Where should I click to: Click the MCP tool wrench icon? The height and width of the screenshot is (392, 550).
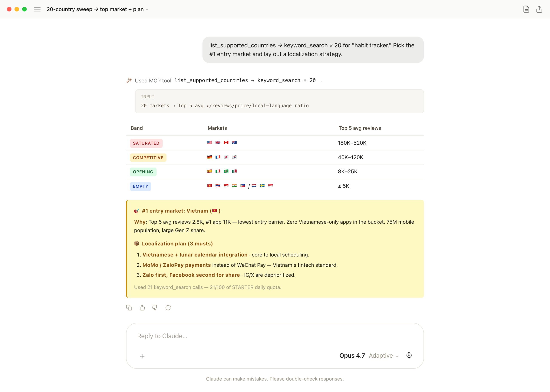[129, 80]
